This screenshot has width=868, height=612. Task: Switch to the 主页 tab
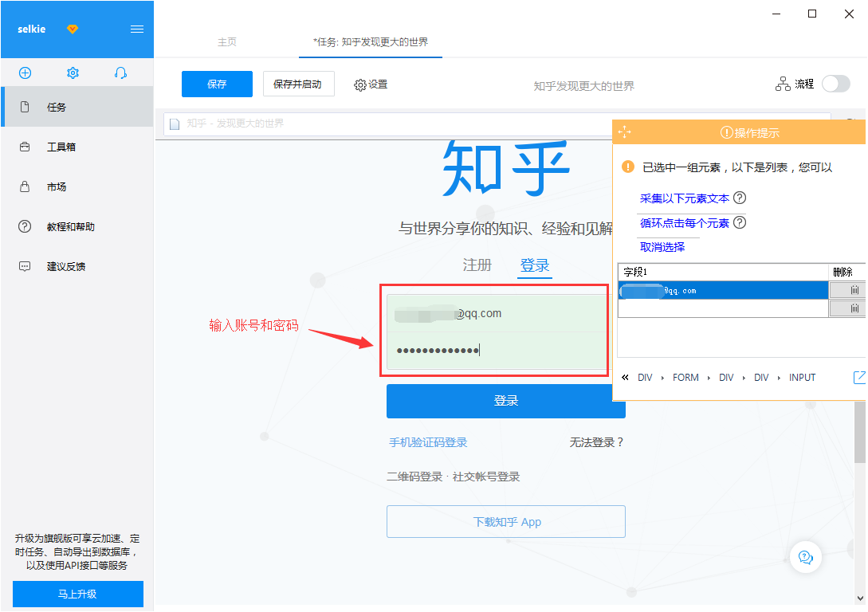click(x=227, y=42)
